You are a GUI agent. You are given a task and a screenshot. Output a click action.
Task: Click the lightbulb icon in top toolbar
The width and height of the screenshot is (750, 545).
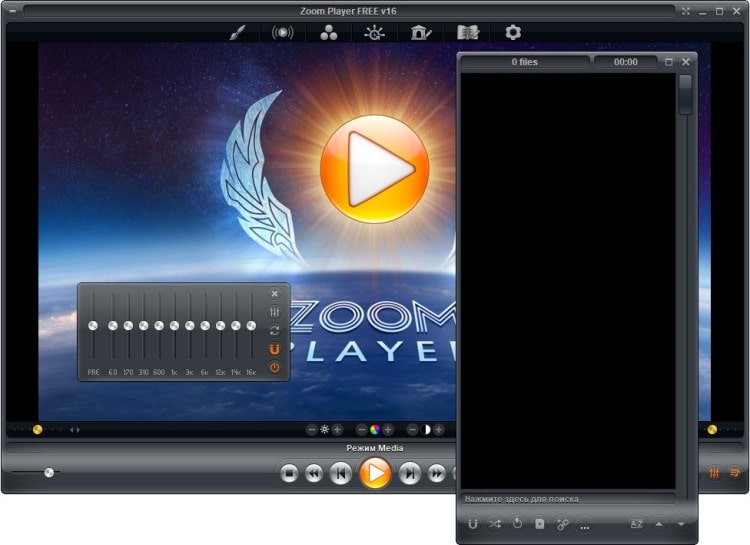375,33
